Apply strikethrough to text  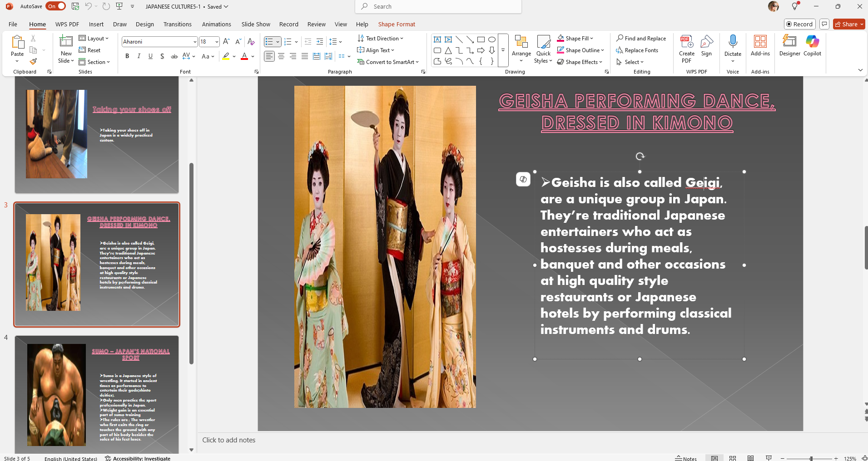pos(174,56)
